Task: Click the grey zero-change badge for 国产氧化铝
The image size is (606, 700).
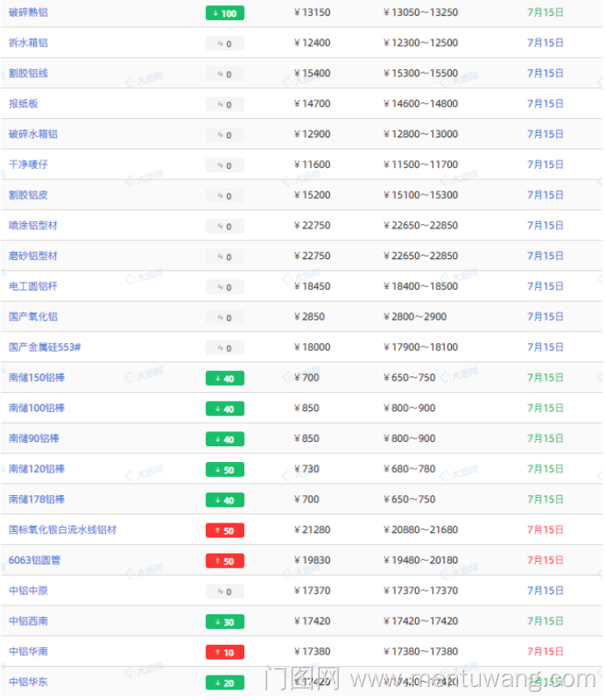Action: click(x=224, y=318)
